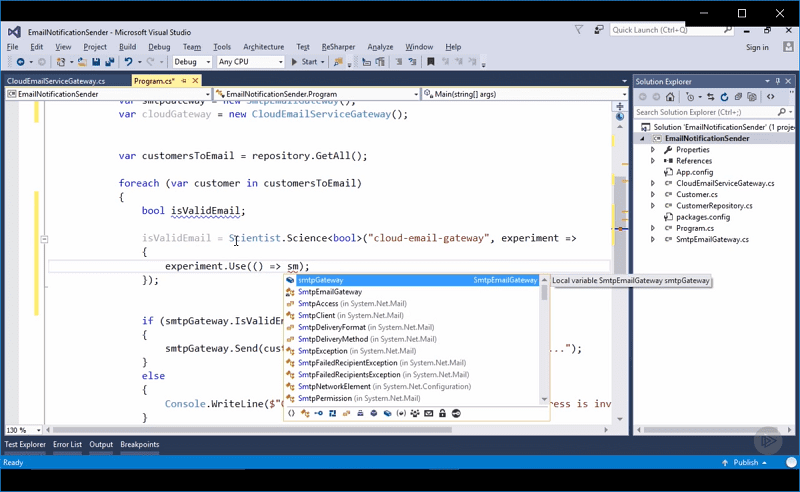Image resolution: width=800 pixels, height=492 pixels.
Task: Select SmtpClient in the completion list
Action: [x=412, y=315]
